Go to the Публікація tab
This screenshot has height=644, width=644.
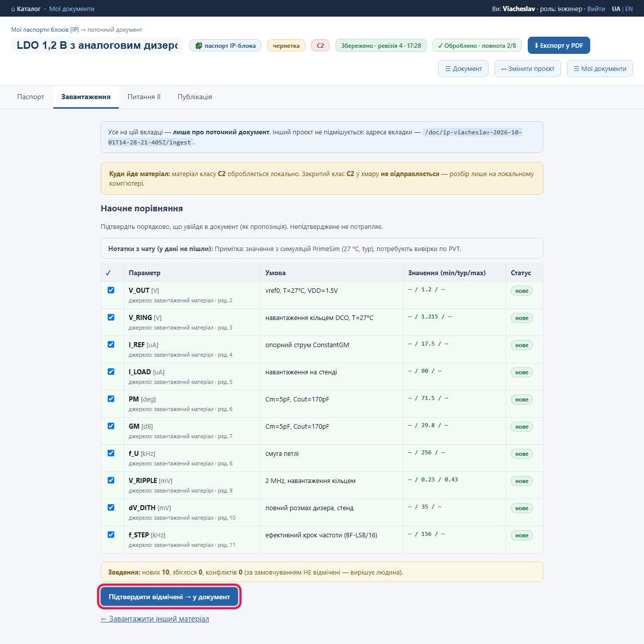tap(195, 97)
